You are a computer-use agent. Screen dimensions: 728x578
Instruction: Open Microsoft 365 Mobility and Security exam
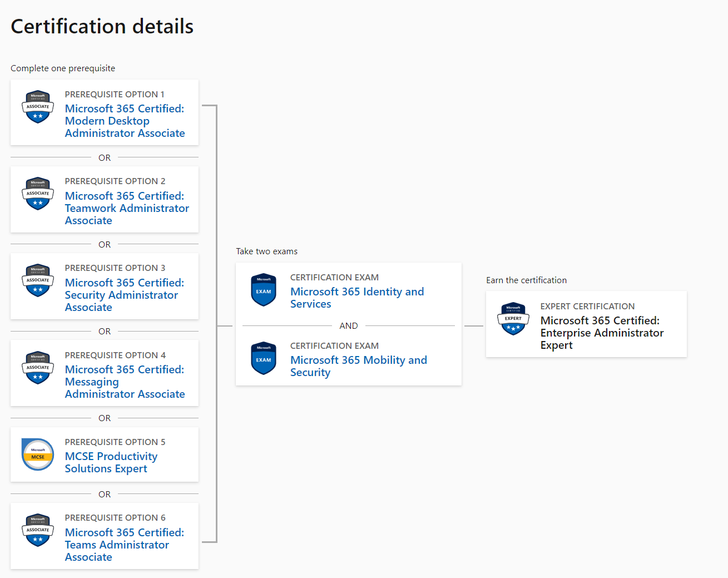click(x=359, y=366)
